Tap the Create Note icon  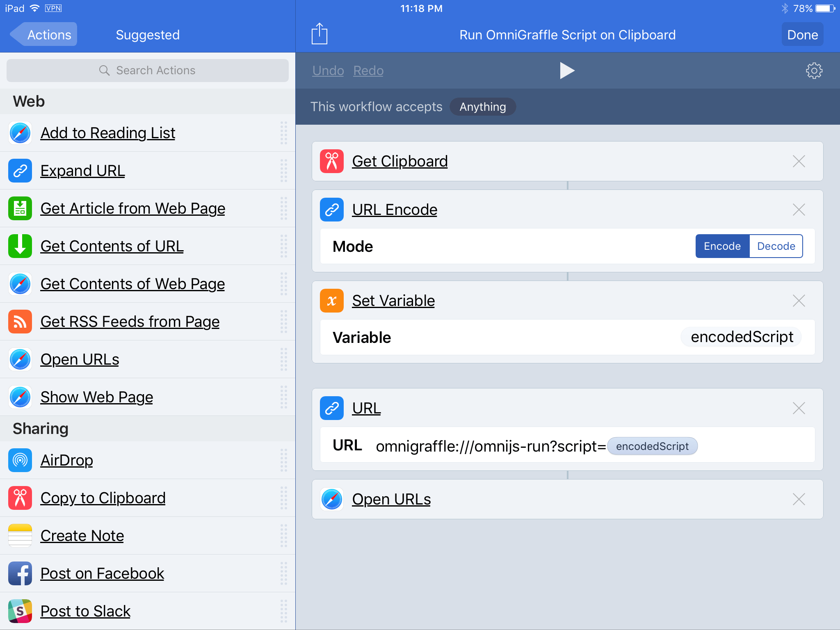[x=20, y=536]
